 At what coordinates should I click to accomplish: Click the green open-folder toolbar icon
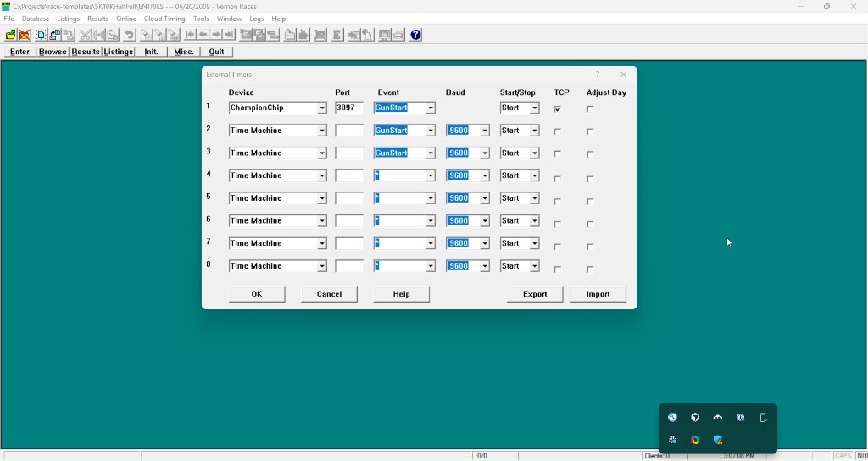pos(10,35)
